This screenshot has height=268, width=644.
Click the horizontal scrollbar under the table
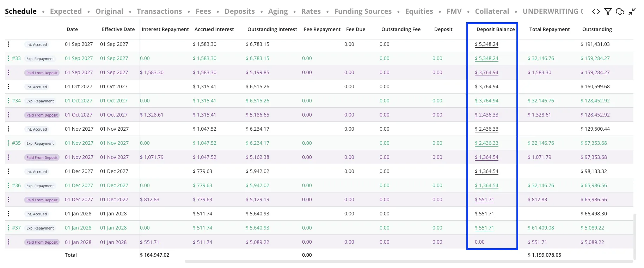(x=409, y=261)
